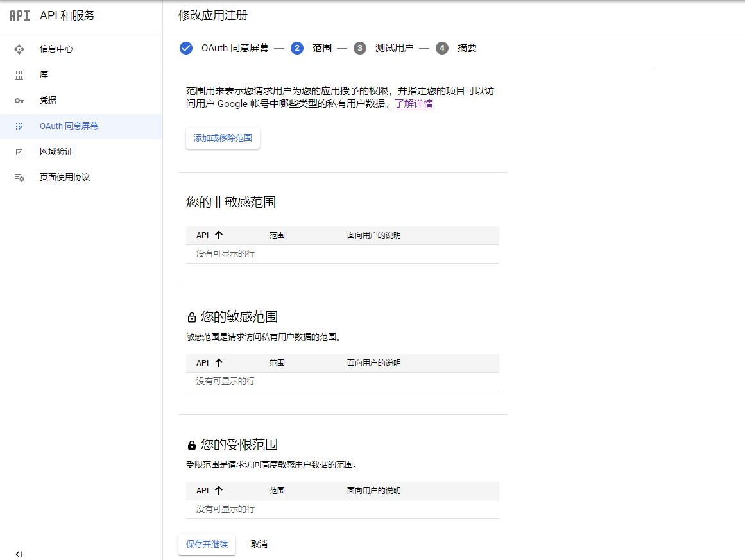The width and height of the screenshot is (745, 560).
Task: Sort restricted scopes table by API
Action: coord(219,491)
